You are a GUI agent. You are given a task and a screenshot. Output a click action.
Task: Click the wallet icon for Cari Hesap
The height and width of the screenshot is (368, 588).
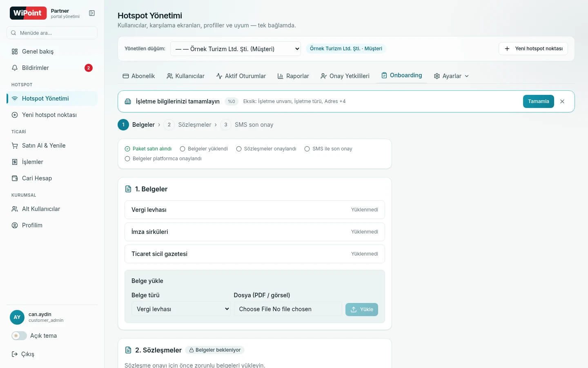click(15, 178)
